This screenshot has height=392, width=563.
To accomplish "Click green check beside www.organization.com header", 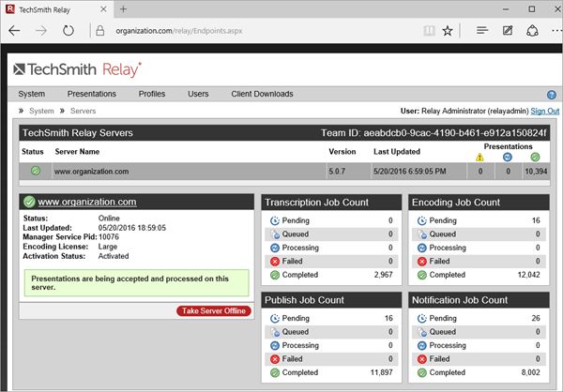I will [x=29, y=202].
